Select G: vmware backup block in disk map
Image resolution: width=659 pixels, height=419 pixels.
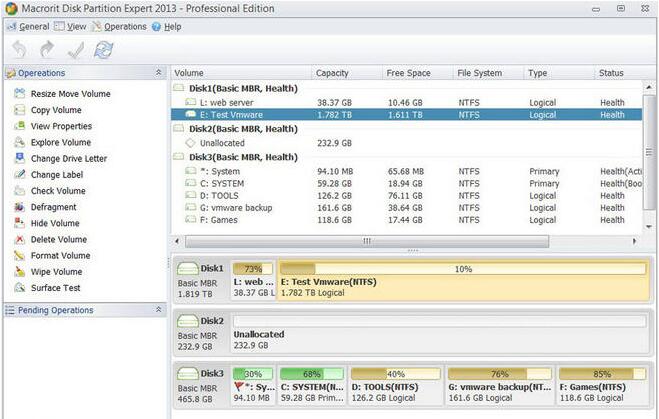[x=500, y=385]
